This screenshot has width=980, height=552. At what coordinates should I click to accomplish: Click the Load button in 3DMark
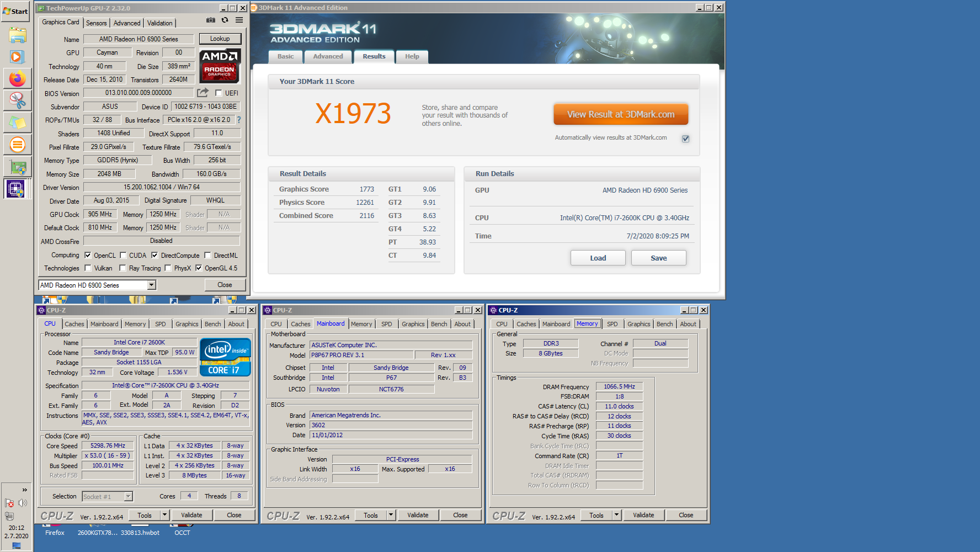598,258
